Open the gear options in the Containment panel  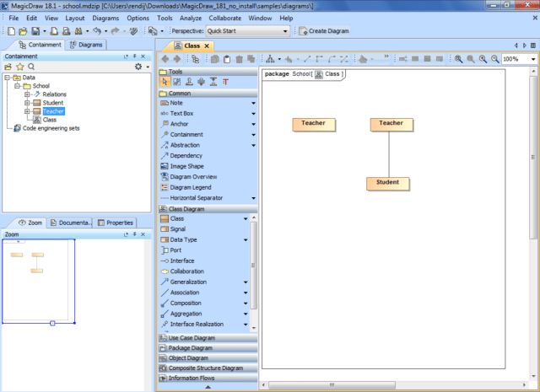click(138, 67)
